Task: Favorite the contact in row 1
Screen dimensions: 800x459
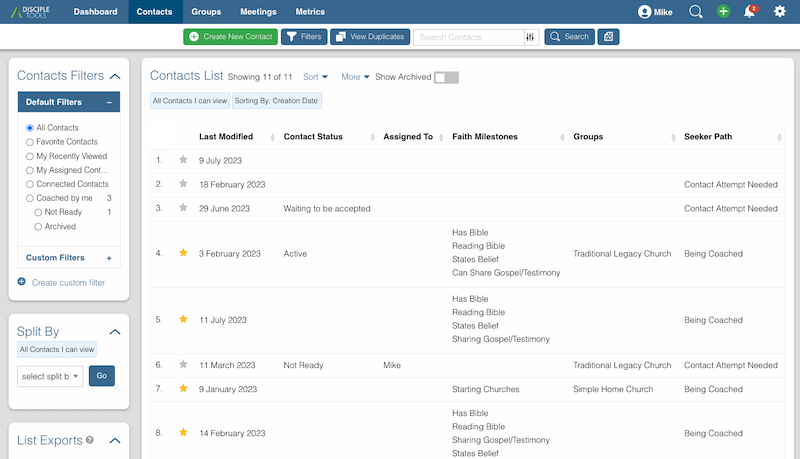Action: tap(183, 159)
